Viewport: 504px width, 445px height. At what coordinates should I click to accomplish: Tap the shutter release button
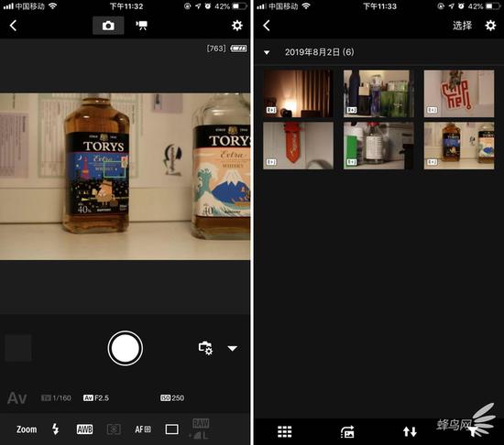click(x=125, y=348)
